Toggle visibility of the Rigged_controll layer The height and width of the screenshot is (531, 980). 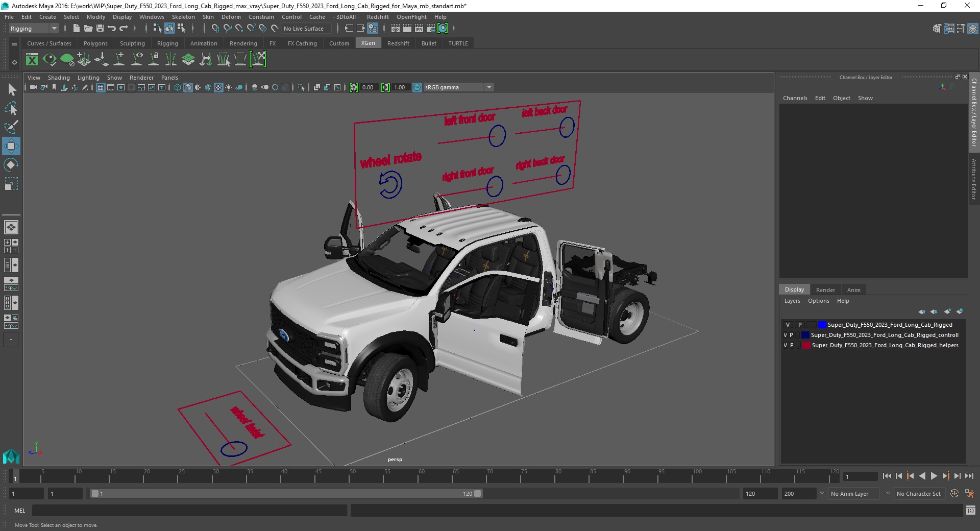[x=785, y=335]
